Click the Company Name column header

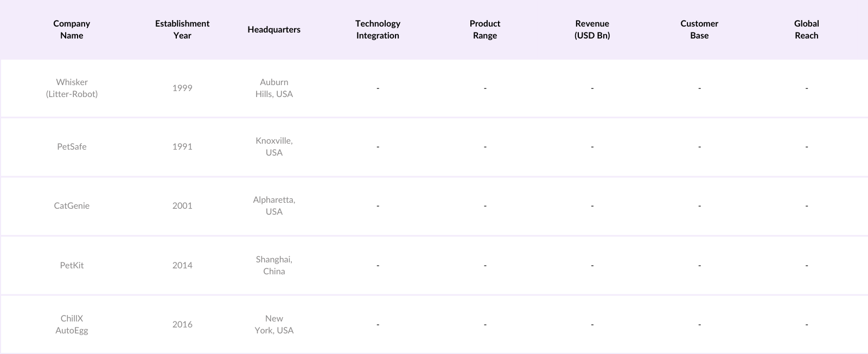tap(72, 29)
